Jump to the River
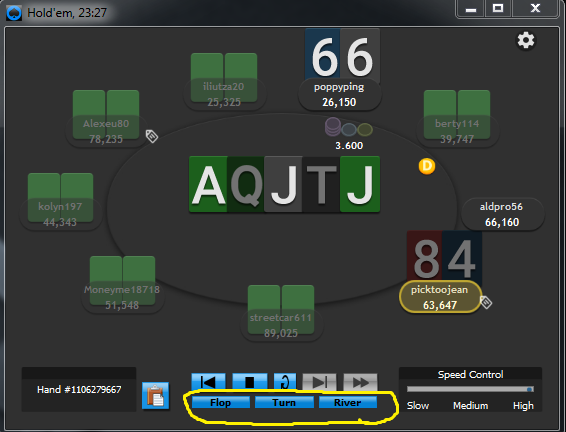 coord(348,402)
